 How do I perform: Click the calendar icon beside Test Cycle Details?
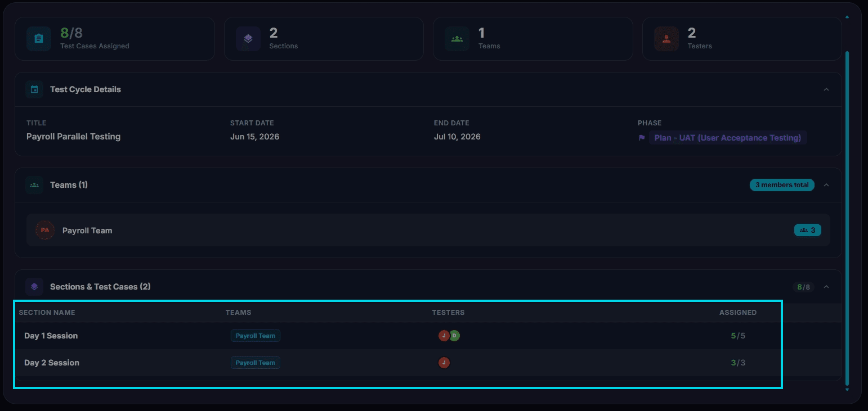[x=34, y=89]
